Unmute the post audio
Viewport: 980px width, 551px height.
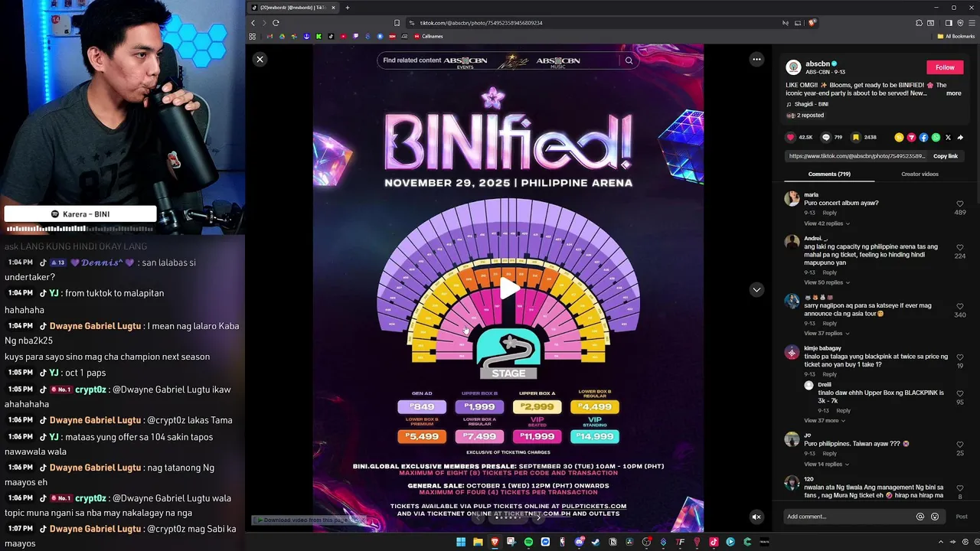(x=756, y=517)
